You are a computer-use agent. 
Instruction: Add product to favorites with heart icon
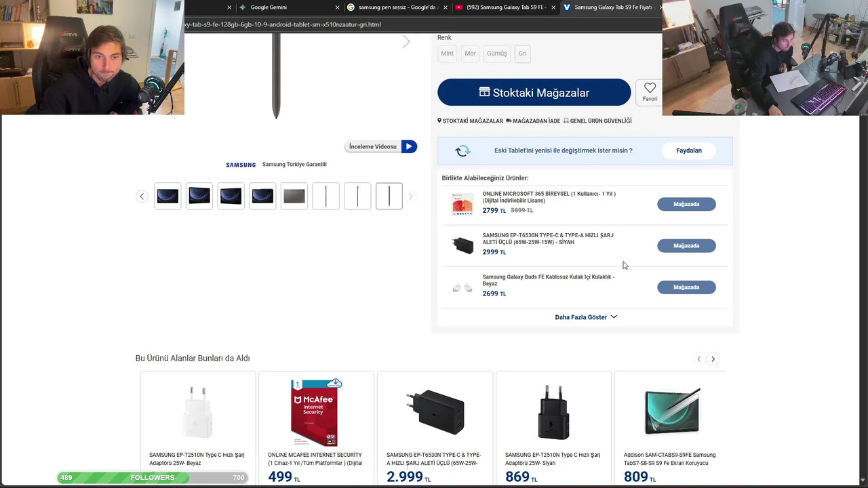[x=650, y=91]
